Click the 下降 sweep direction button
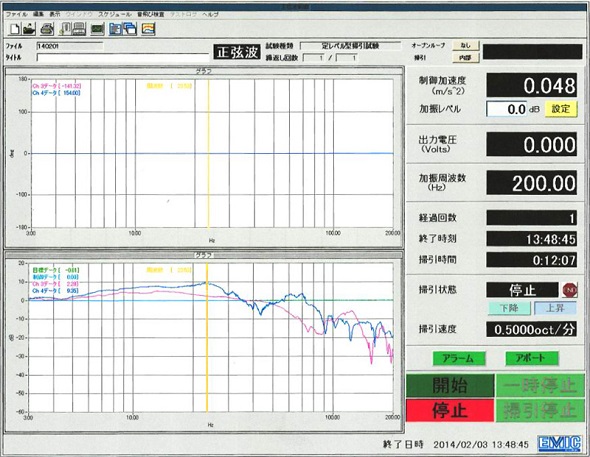This screenshot has height=457, width=590. 509,308
